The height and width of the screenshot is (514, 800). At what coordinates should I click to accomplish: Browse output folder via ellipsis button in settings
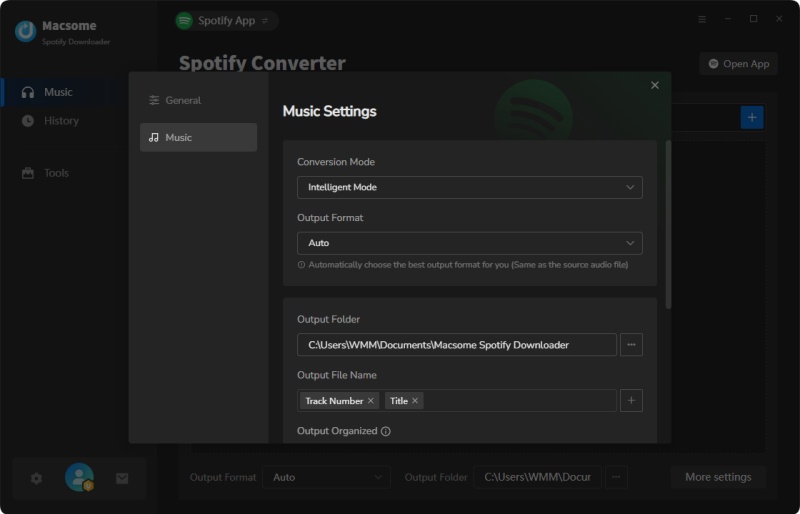631,345
